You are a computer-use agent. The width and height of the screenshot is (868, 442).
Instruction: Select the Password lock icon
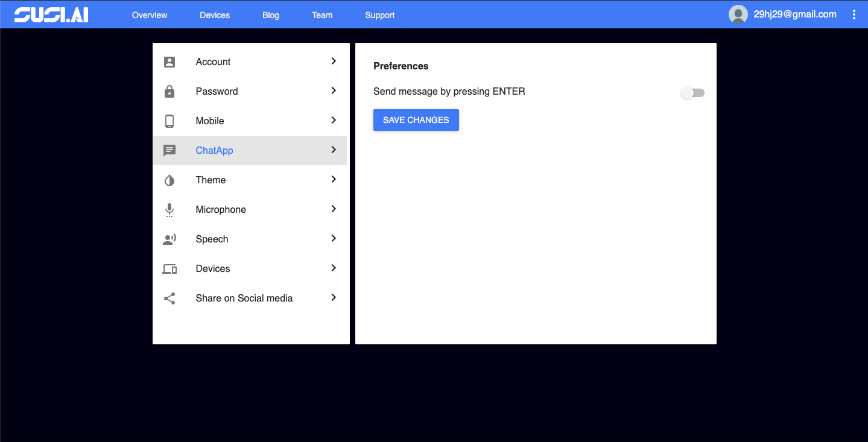pos(169,91)
